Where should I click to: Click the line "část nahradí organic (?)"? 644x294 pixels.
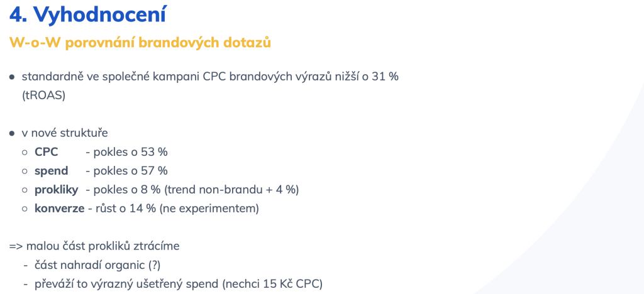[97, 265]
